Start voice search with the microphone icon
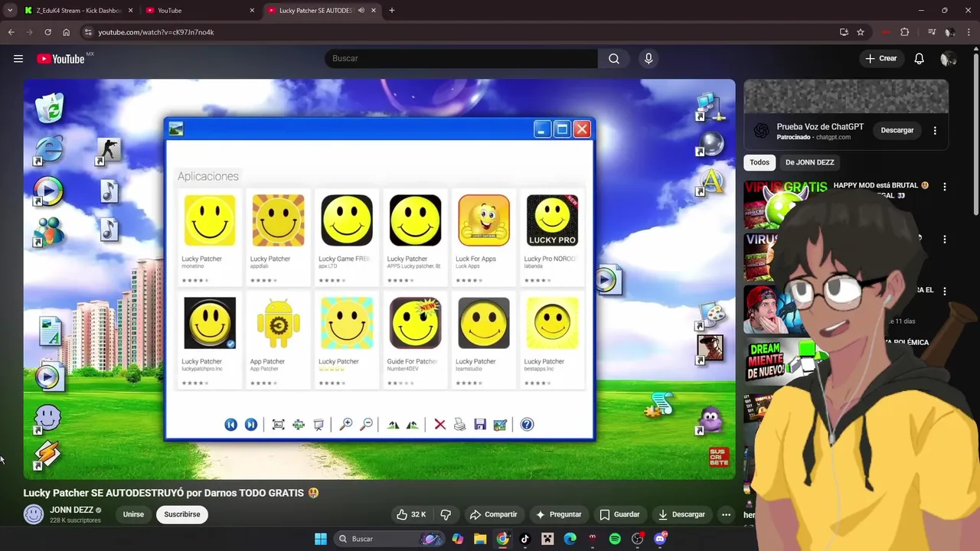This screenshot has width=980, height=551. pos(648,59)
